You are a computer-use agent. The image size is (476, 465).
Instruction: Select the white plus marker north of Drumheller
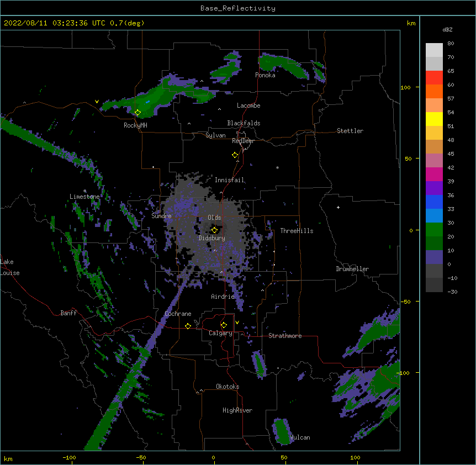[x=338, y=207]
